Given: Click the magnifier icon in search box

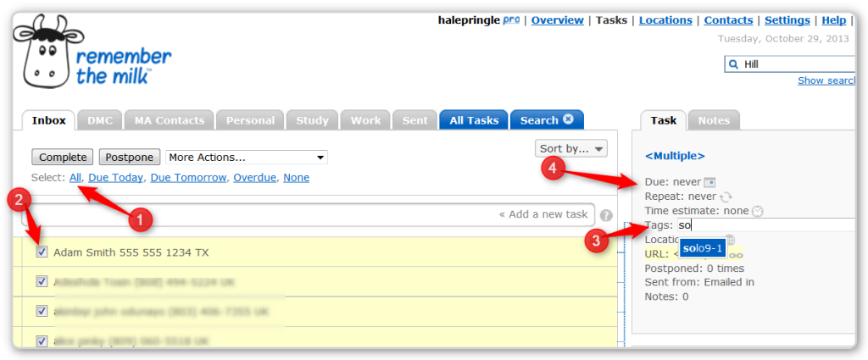Looking at the screenshot, I should point(734,64).
